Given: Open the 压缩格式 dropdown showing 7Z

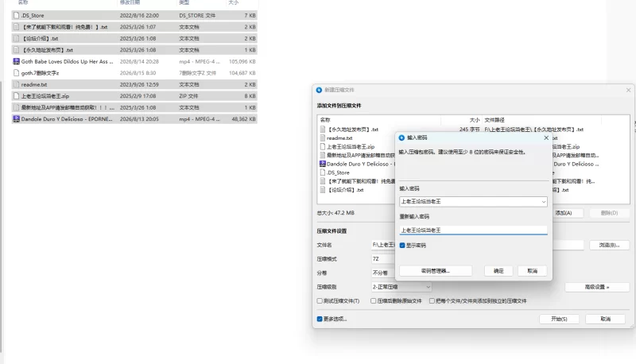Looking at the screenshot, I should pyautogui.click(x=383, y=259).
